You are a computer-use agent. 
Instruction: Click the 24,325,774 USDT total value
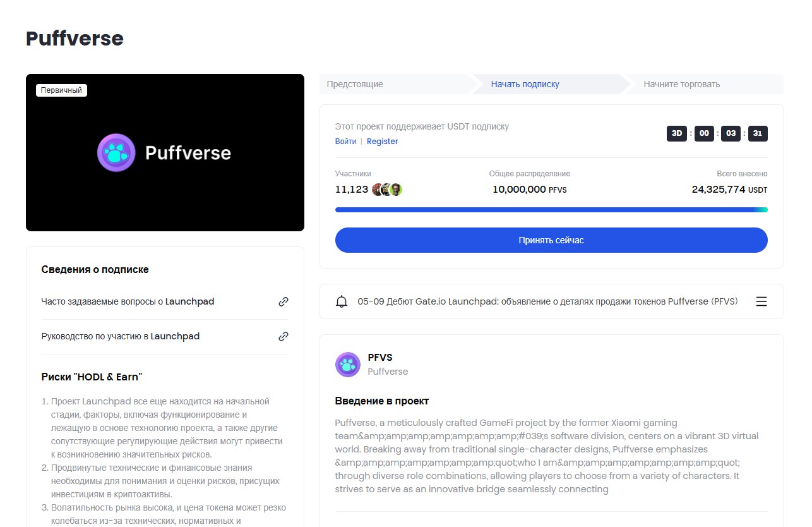(729, 189)
